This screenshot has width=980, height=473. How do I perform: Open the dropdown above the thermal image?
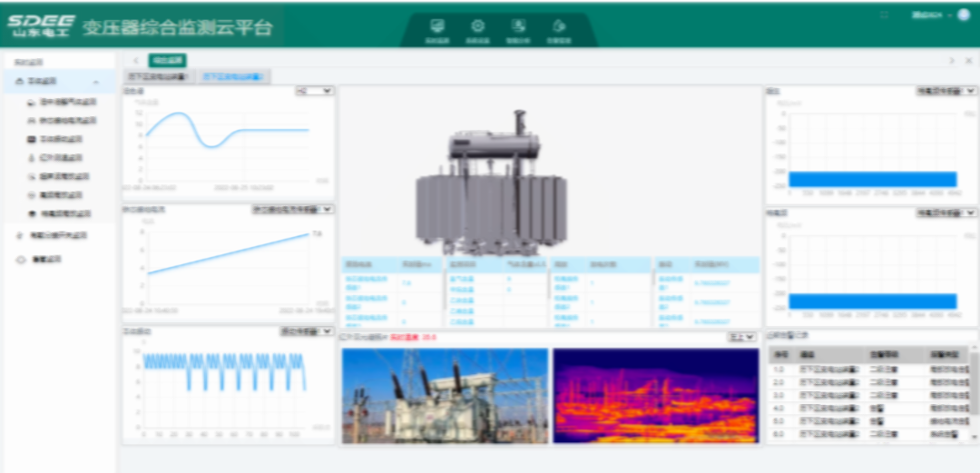coord(742,337)
